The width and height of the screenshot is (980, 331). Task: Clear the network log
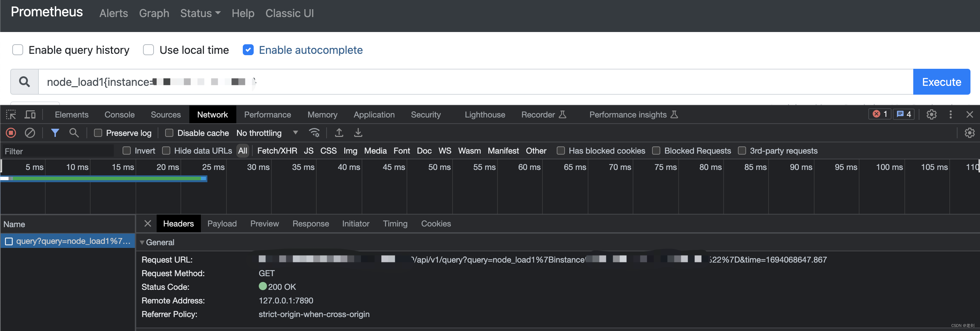click(x=30, y=133)
